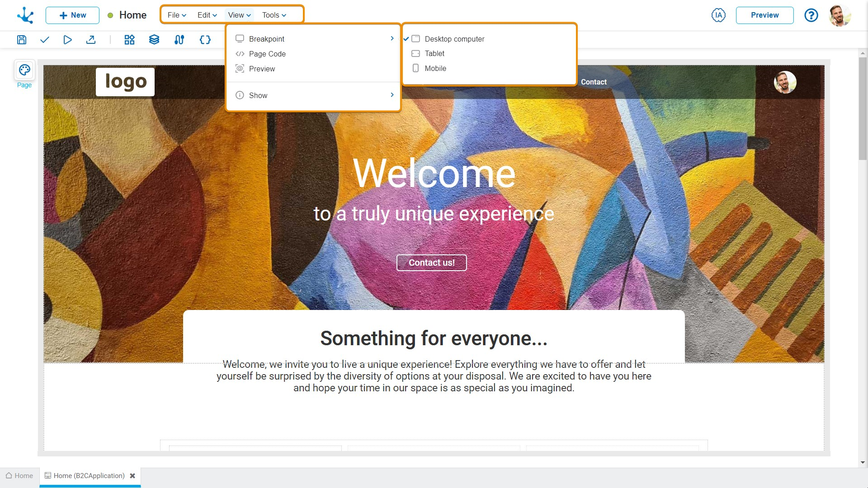Switch to the Home tab at bottom

[x=19, y=476]
